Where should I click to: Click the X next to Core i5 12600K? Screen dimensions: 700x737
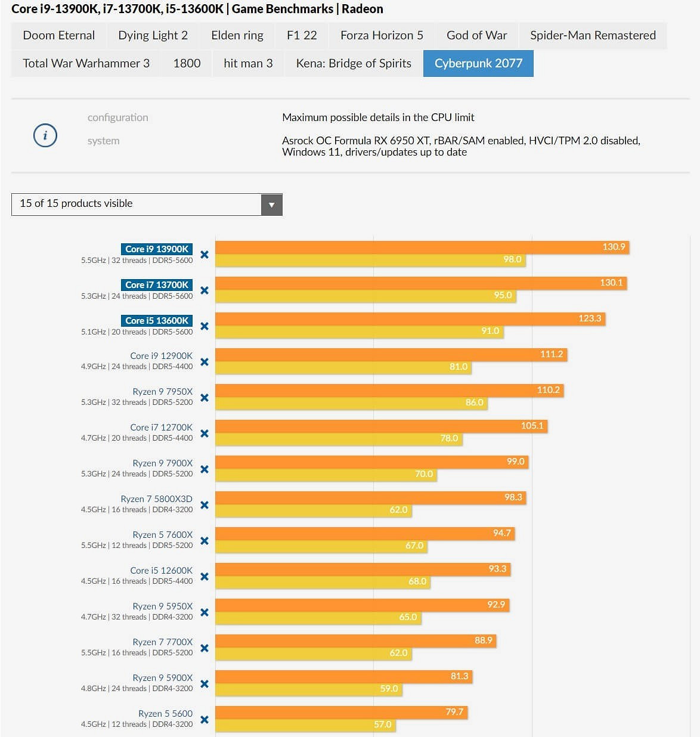coord(205,577)
